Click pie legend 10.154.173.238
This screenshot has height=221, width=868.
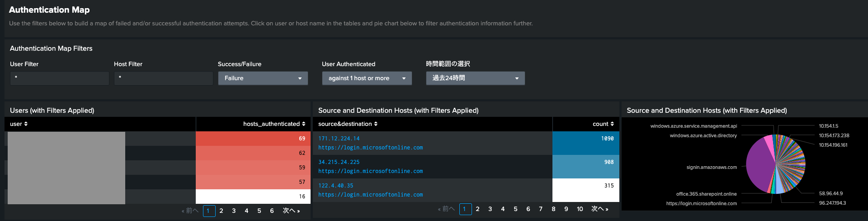834,136
